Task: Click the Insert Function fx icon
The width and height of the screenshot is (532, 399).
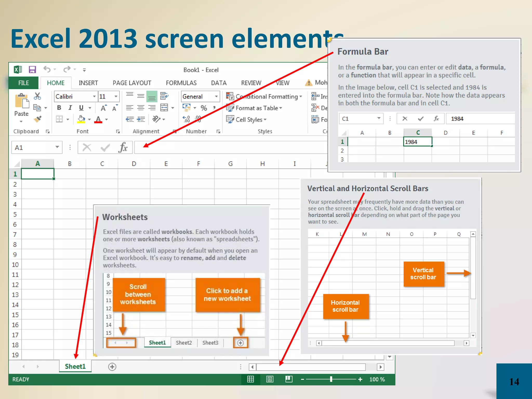Action: (123, 148)
